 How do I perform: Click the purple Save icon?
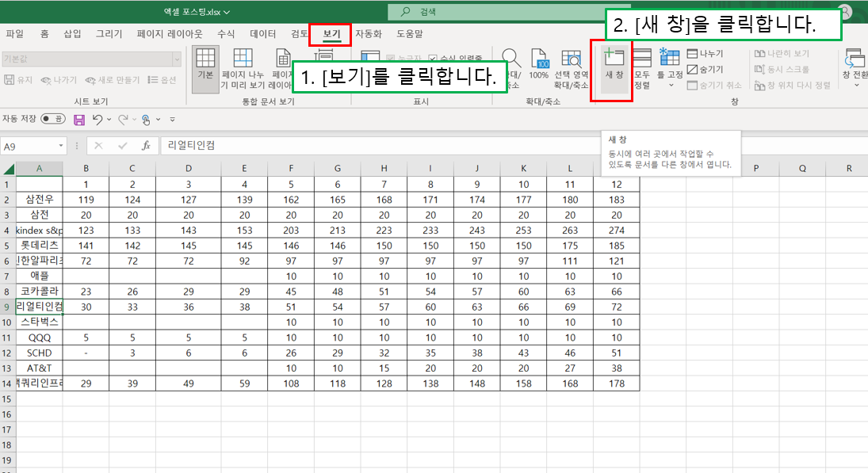[79, 120]
